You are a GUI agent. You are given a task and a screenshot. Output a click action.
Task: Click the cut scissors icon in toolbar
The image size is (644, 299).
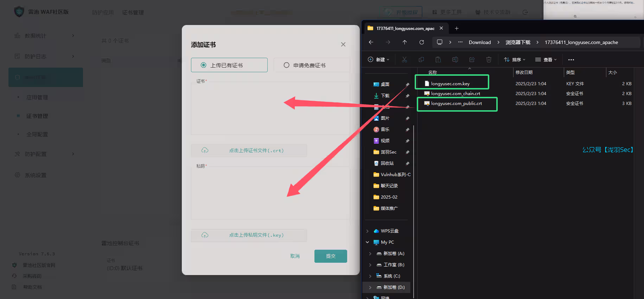coord(404,60)
